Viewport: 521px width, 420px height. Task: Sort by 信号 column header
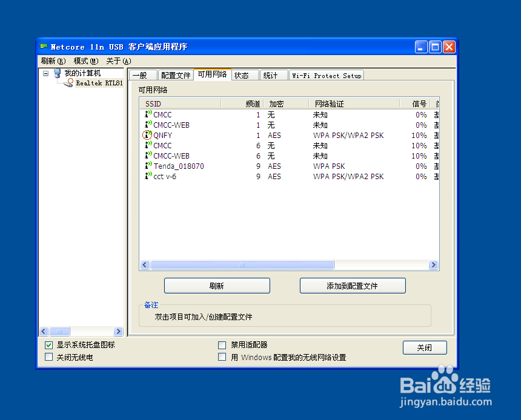click(x=415, y=104)
